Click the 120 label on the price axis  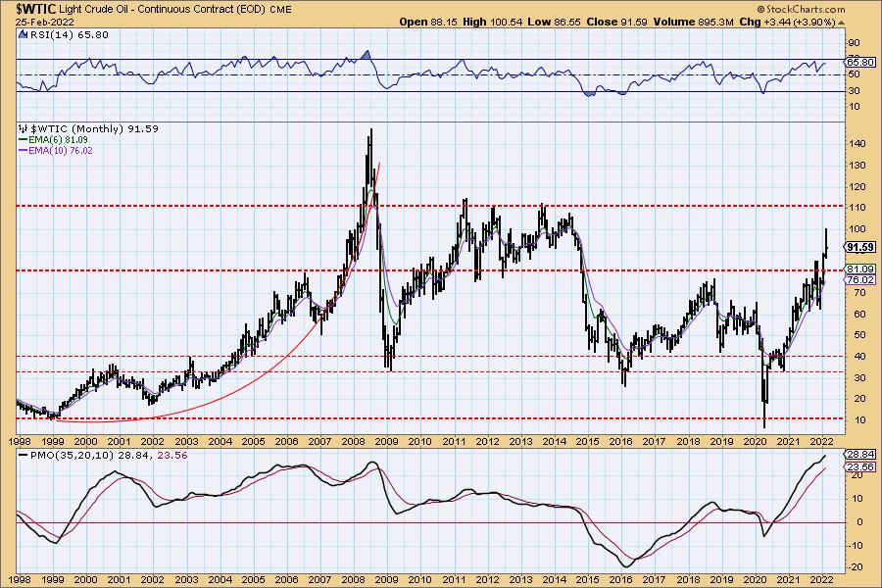point(857,186)
